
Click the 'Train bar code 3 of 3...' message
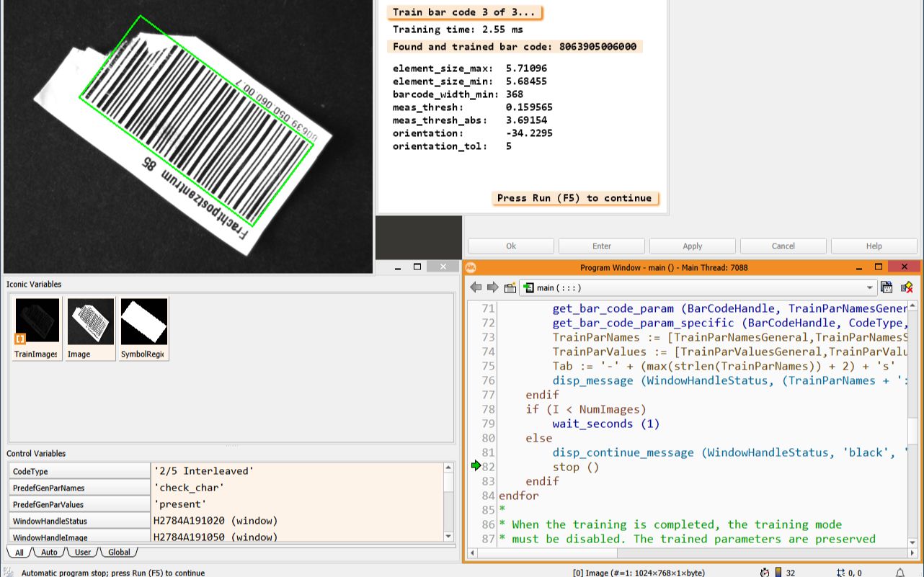(464, 12)
